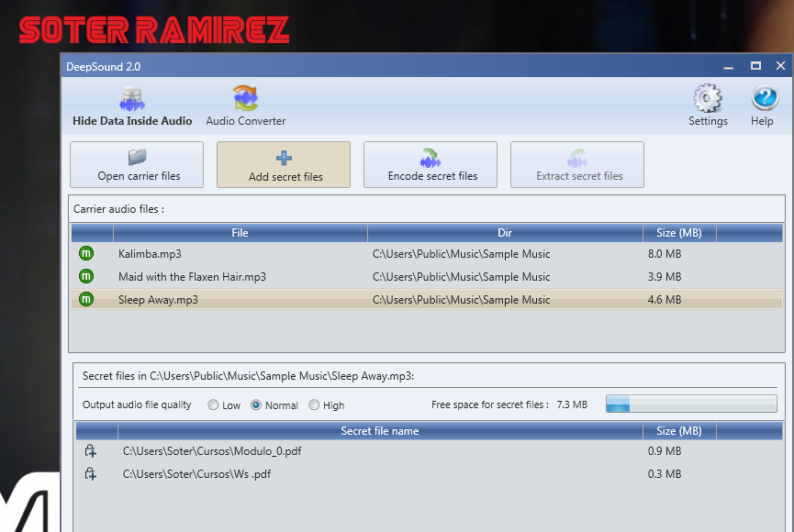The height and width of the screenshot is (532, 794).
Task: Click Add secret files button
Action: point(284,165)
